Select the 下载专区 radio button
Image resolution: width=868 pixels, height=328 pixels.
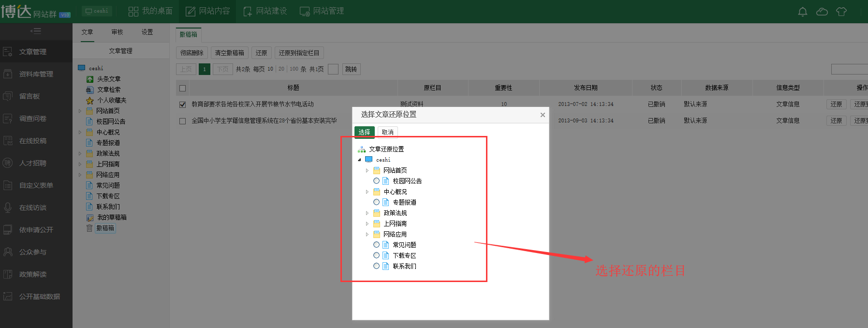[376, 255]
